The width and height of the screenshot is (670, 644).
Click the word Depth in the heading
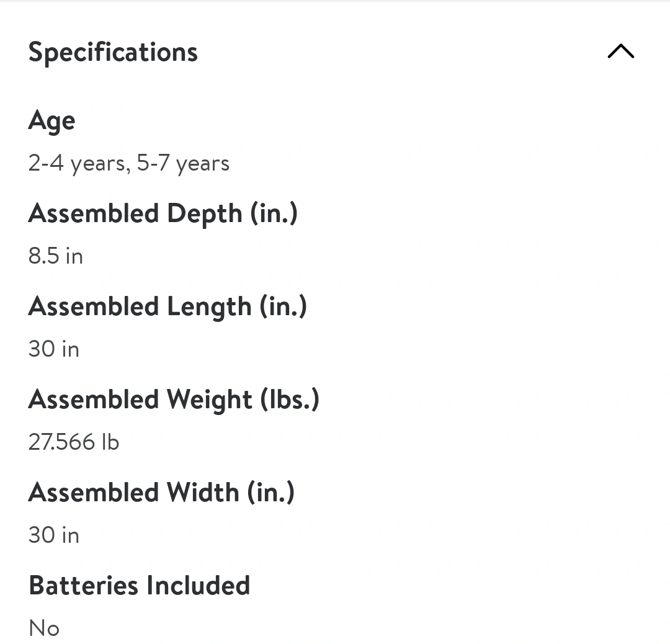pyautogui.click(x=205, y=214)
